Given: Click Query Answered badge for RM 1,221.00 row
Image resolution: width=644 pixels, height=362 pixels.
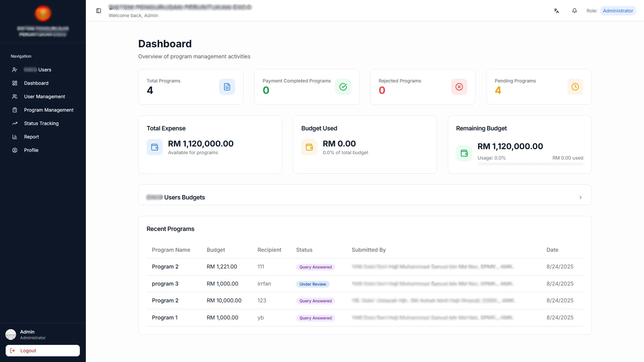Looking at the screenshot, I should pos(316,267).
